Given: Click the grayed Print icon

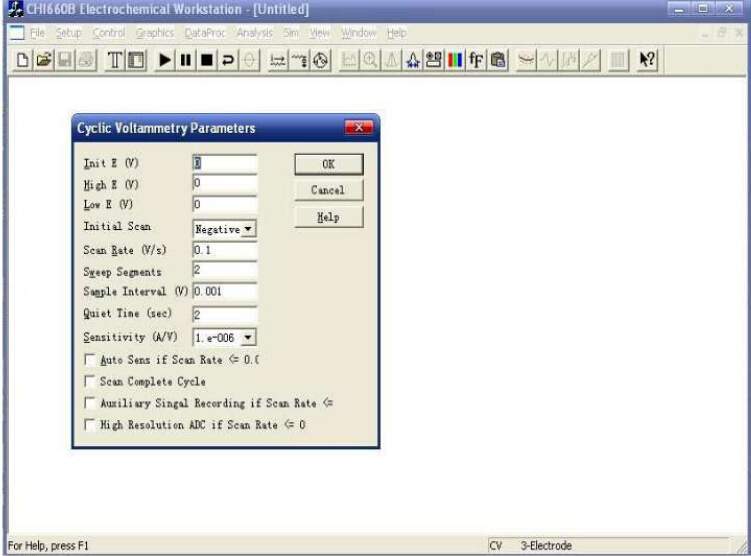Looking at the screenshot, I should pyautogui.click(x=86, y=60).
